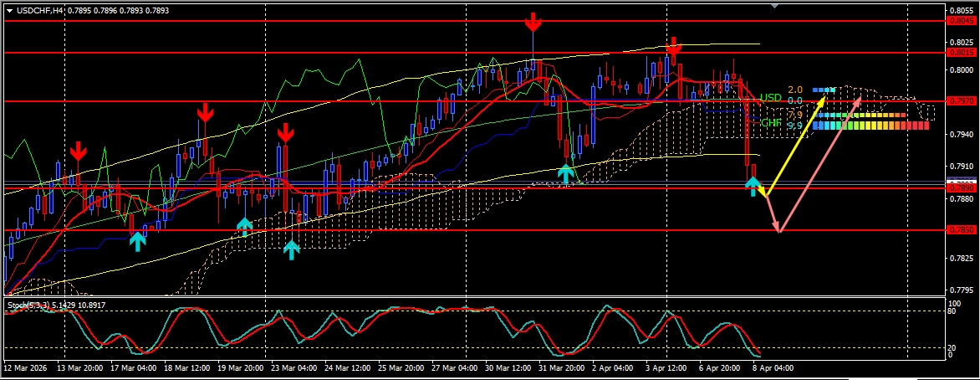The image size is (980, 380).
Task: Click the 27 Mar 04:00 time axis label
Action: pos(454,369)
